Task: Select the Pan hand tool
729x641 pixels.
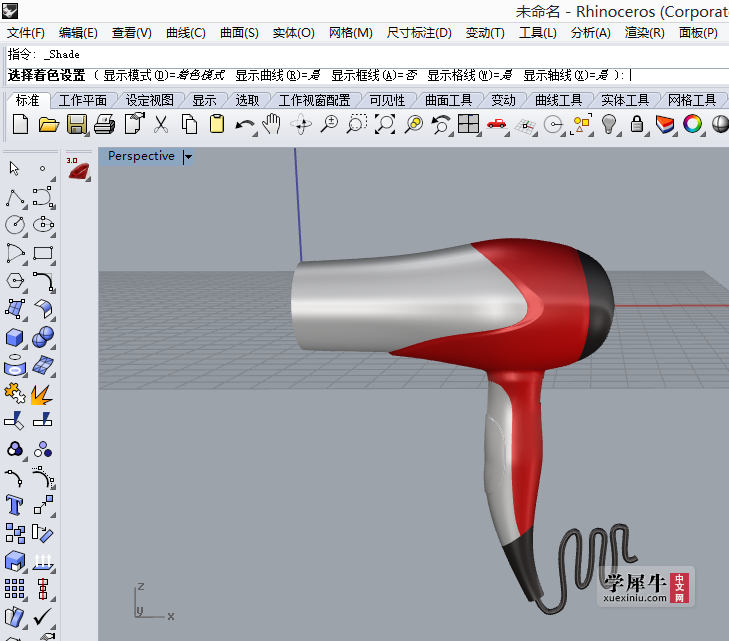Action: tap(272, 124)
